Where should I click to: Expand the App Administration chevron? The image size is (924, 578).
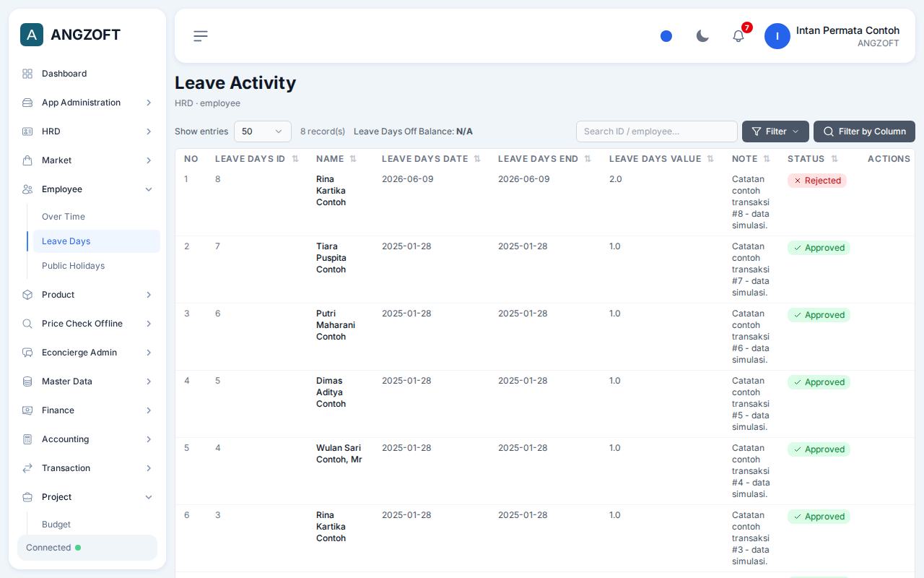(x=149, y=103)
